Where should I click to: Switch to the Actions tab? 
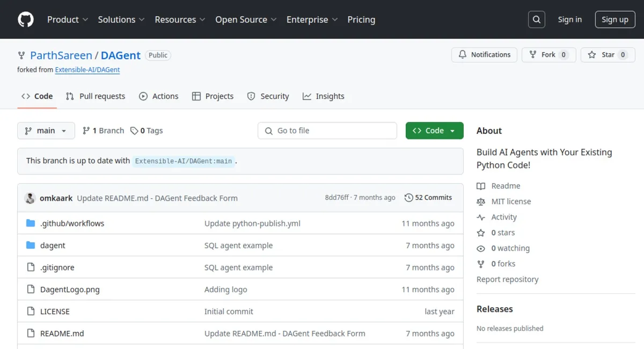click(159, 96)
